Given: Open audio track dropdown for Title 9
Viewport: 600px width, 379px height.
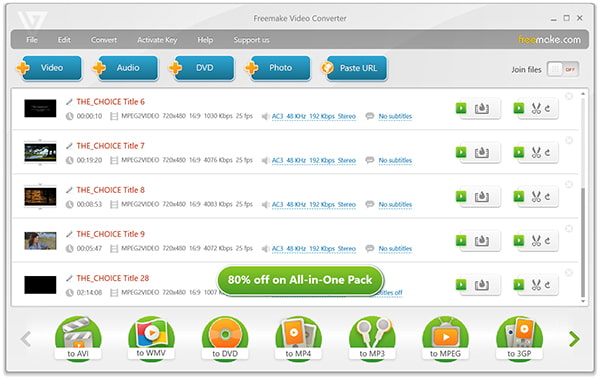Looking at the screenshot, I should tap(314, 249).
